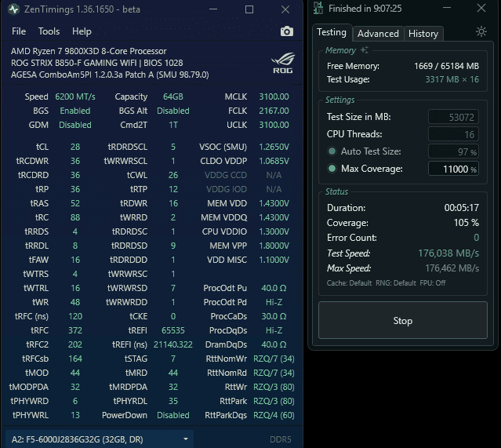
Task: Click the GDM Disabled value
Action: (x=75, y=125)
